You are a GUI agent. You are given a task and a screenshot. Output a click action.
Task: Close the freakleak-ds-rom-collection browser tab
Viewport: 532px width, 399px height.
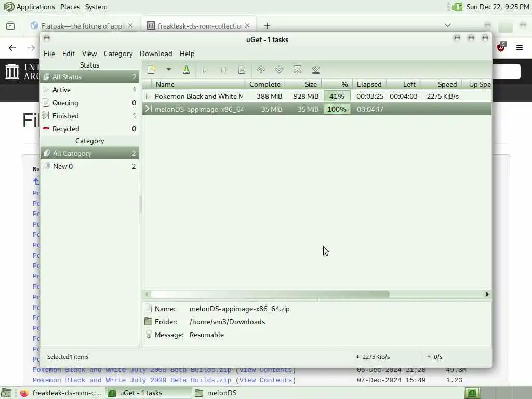pos(247,26)
